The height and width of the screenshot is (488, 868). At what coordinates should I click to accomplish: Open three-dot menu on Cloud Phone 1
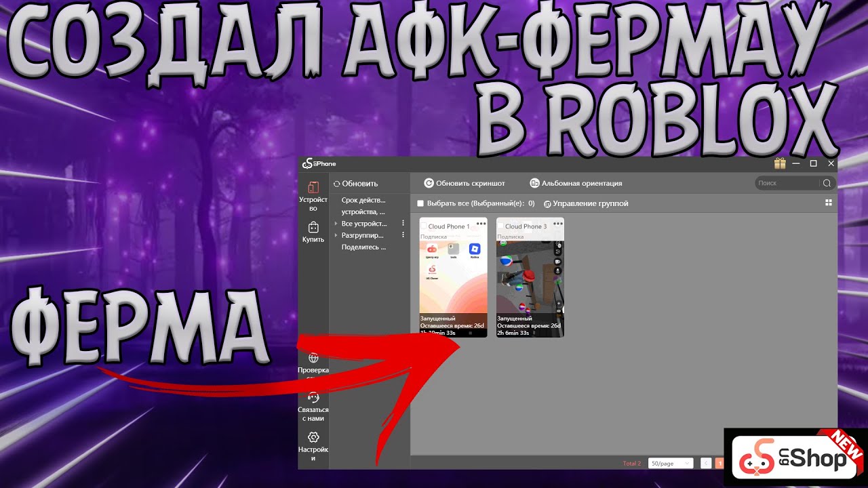481,223
